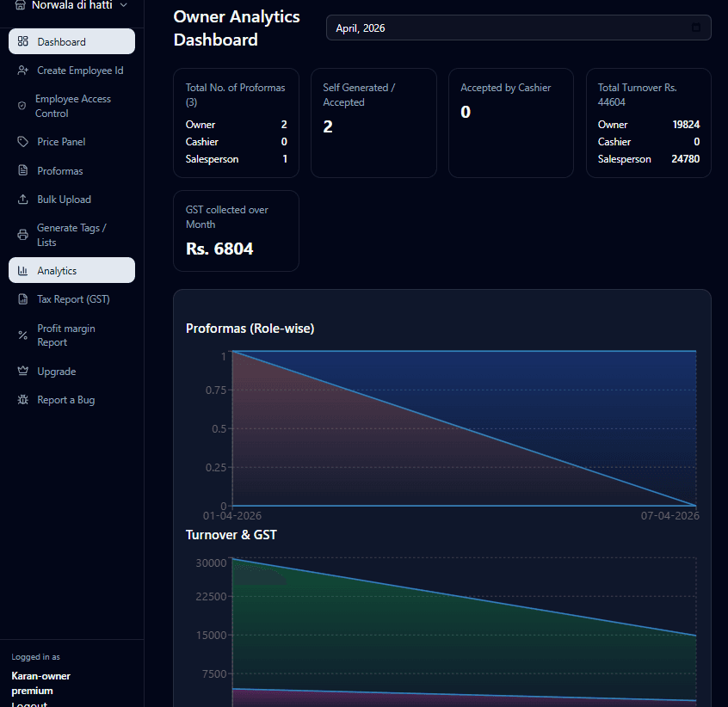Click the bug icon for Report a Bug
The height and width of the screenshot is (707, 728).
23,400
